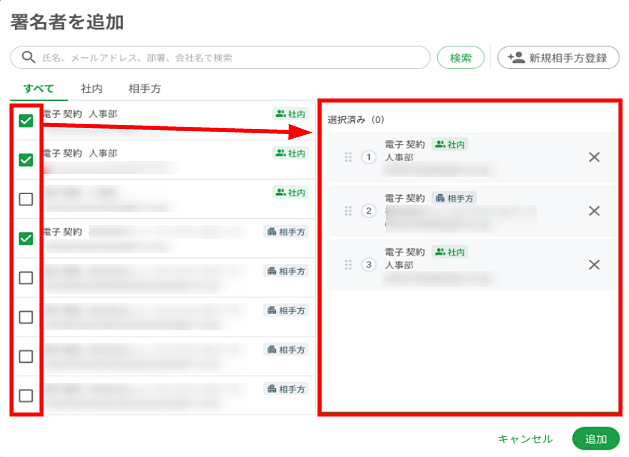Switch to the すべて tab
This screenshot has height=457, width=629.
coord(39,88)
